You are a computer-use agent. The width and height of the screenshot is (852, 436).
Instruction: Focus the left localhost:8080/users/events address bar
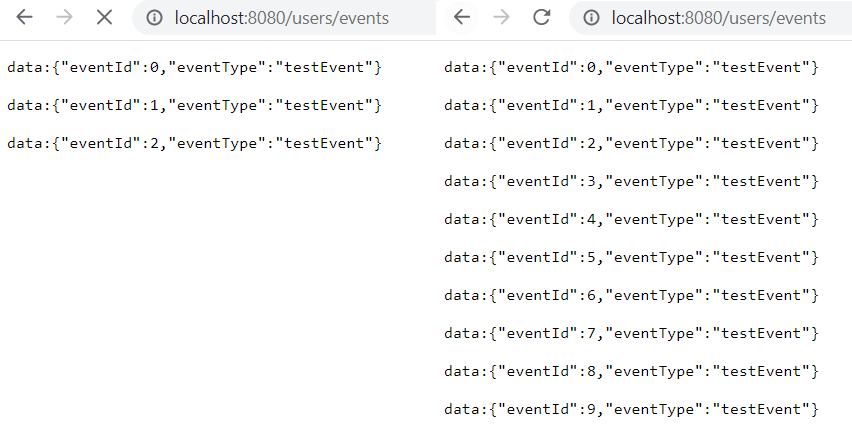click(284, 18)
